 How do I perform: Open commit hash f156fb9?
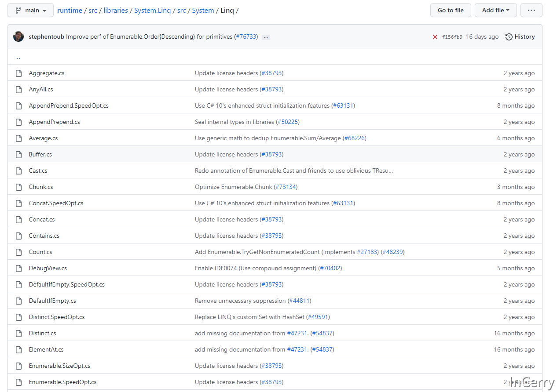coord(452,37)
